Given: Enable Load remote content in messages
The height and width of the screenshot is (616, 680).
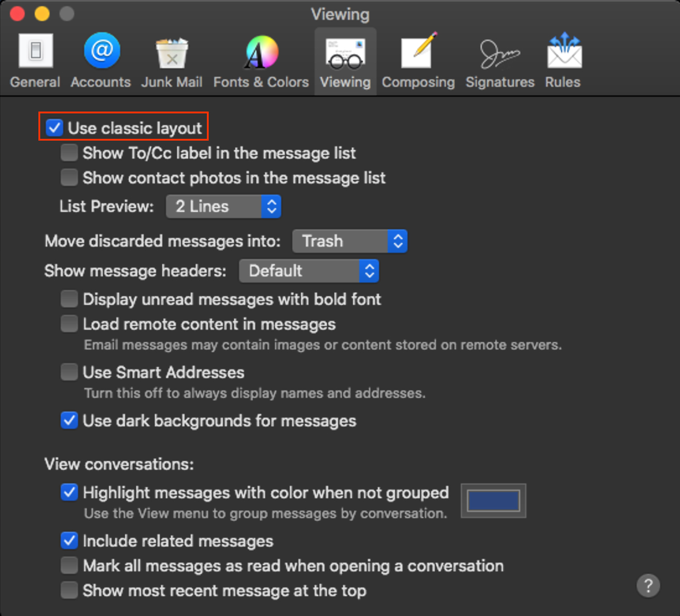Looking at the screenshot, I should tap(69, 323).
